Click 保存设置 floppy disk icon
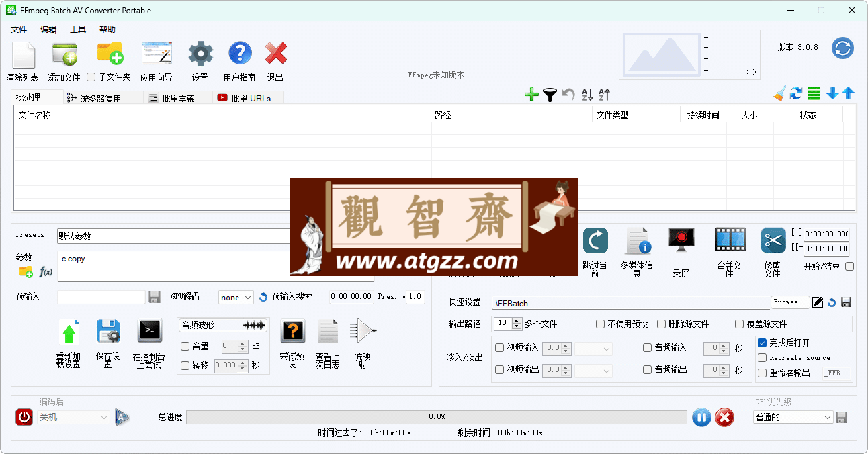 pos(108,331)
